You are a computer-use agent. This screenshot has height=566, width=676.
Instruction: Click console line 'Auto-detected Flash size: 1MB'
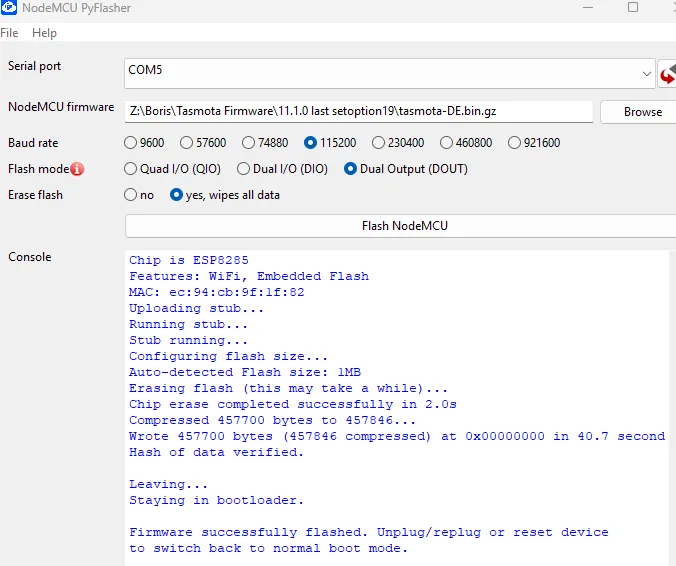pyautogui.click(x=245, y=372)
